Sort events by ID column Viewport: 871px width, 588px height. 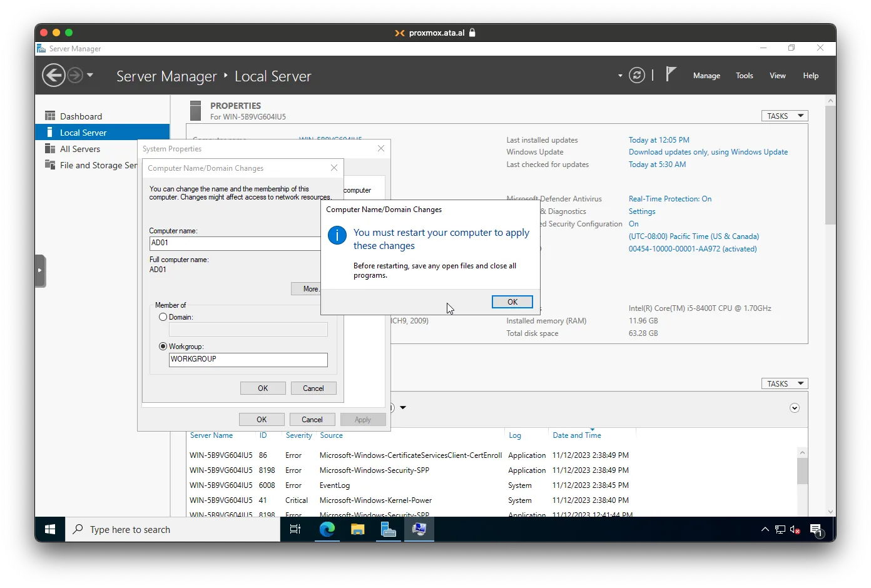[263, 435]
